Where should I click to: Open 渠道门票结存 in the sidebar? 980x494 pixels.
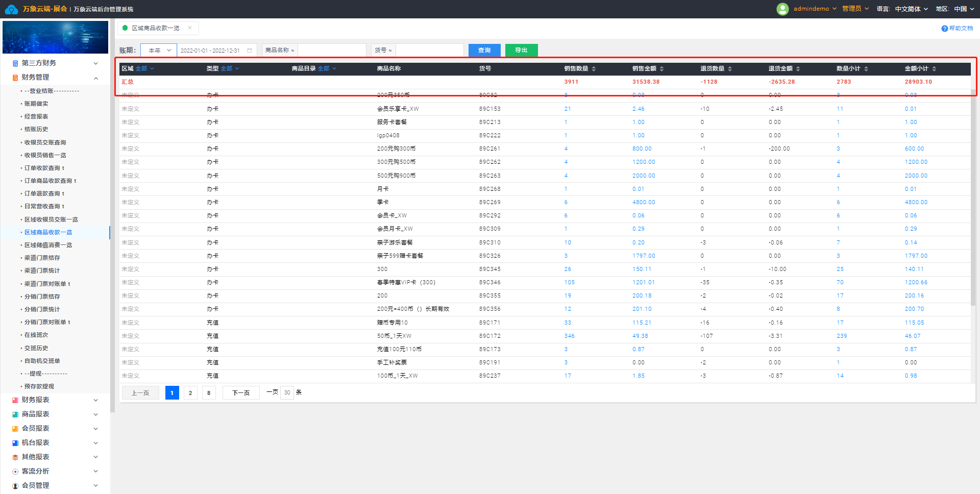tap(42, 258)
